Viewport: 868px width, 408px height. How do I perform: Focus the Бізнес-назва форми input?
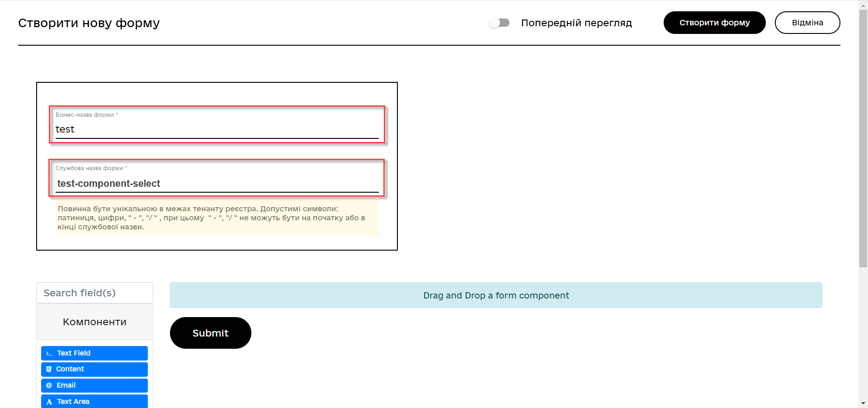(217, 129)
